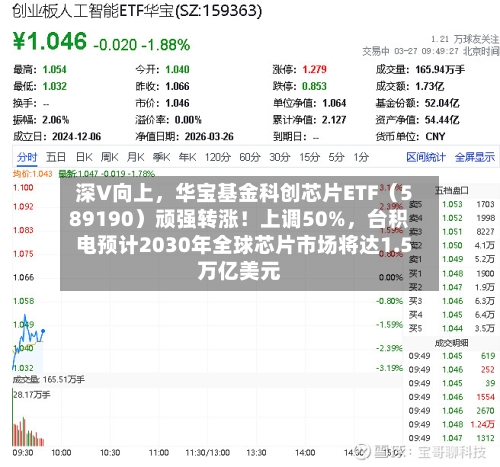Click the 资产净值 value 54.44亿

tap(442, 120)
